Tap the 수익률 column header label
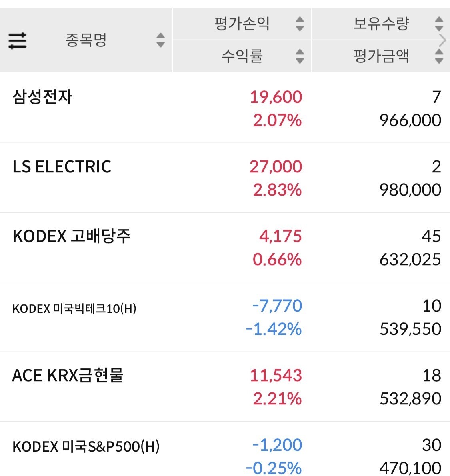 pyautogui.click(x=242, y=56)
